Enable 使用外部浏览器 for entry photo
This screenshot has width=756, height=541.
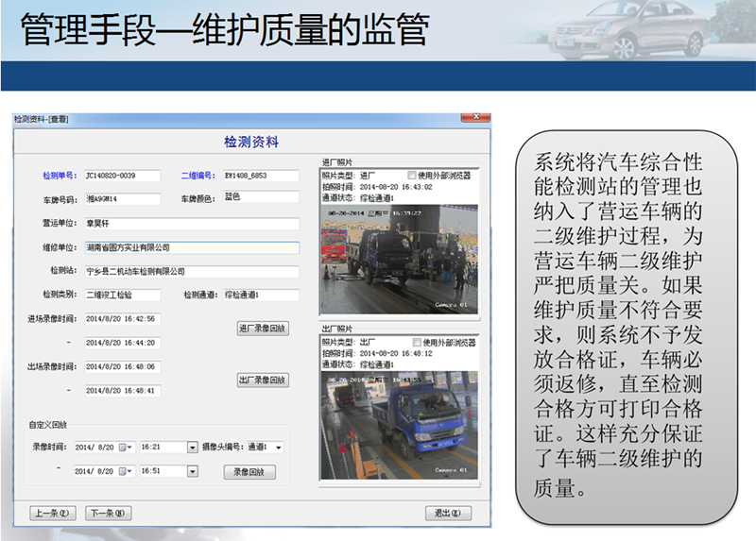[x=411, y=176]
